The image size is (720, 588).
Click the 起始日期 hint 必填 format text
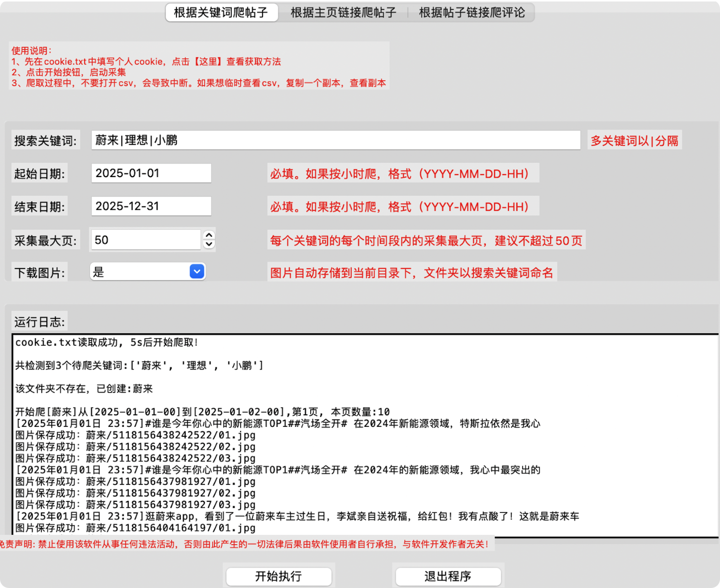403,174
